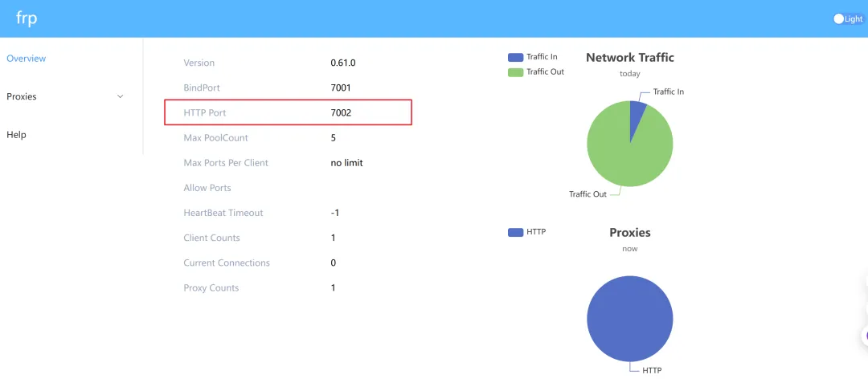The width and height of the screenshot is (868, 391).
Task: Open the Overview page in sidebar
Action: (x=27, y=59)
